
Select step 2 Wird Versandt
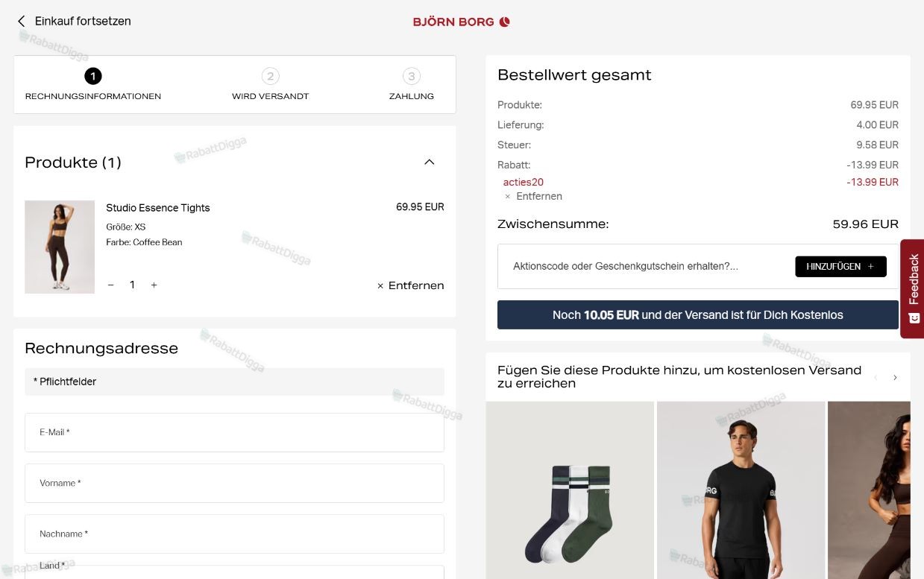coord(270,85)
